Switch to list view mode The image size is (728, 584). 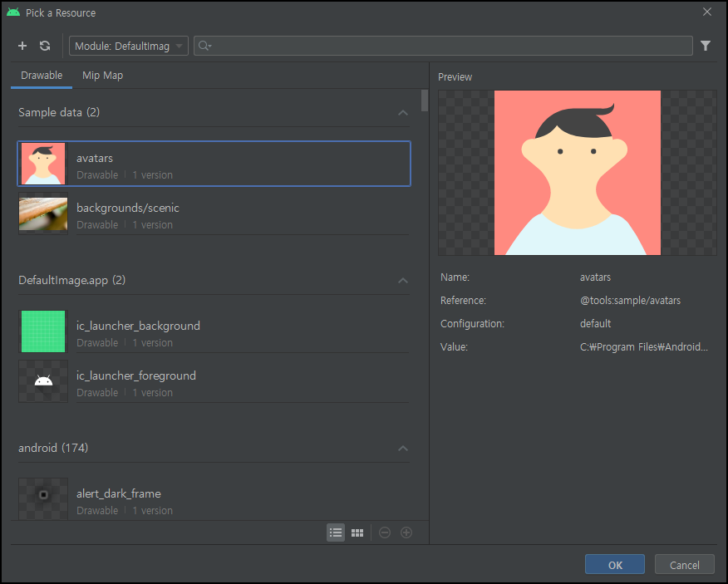click(336, 532)
